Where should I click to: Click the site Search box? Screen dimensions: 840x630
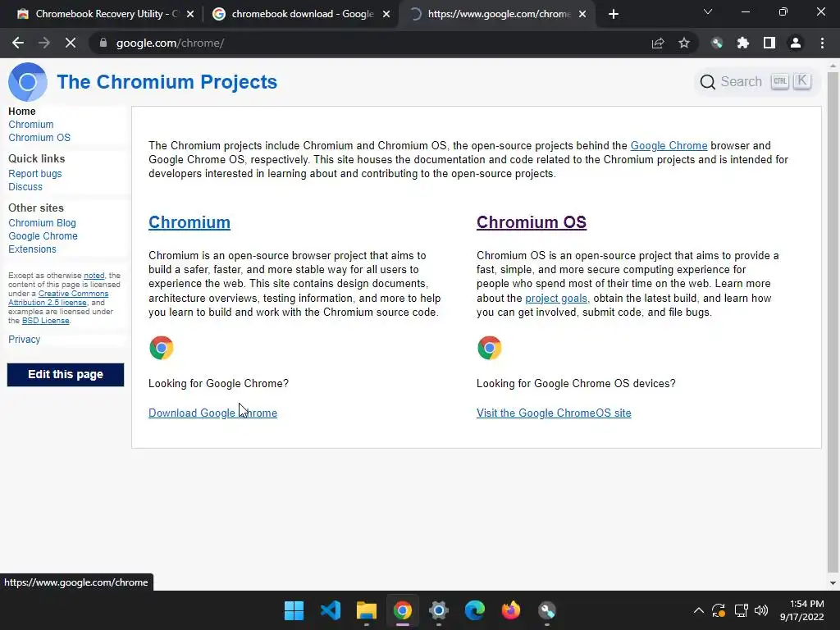pos(756,81)
